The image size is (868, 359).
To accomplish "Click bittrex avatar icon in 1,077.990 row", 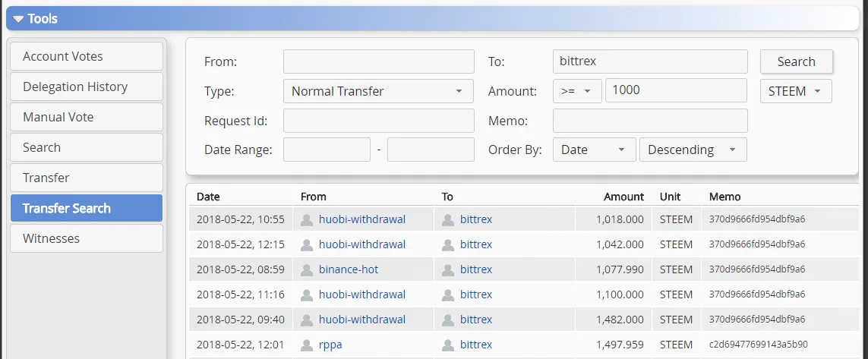I will coord(448,270).
